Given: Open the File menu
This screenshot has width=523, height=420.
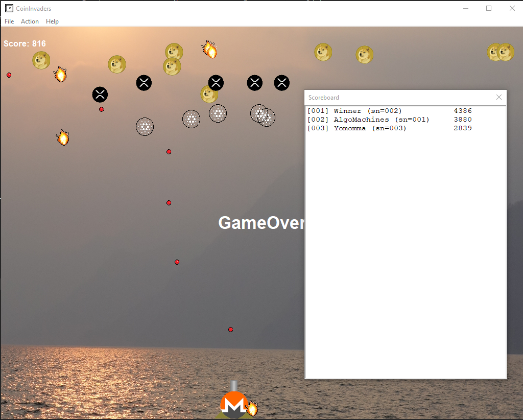Looking at the screenshot, I should tap(9, 21).
